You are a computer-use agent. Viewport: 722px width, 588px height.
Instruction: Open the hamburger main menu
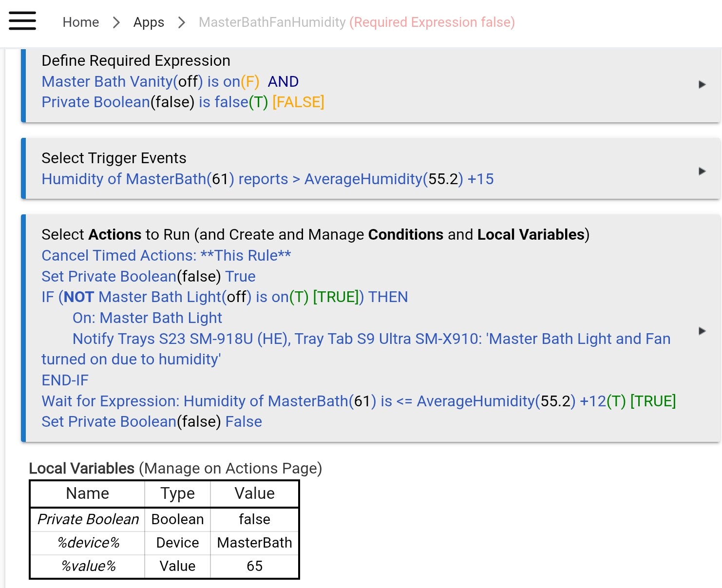(22, 21)
